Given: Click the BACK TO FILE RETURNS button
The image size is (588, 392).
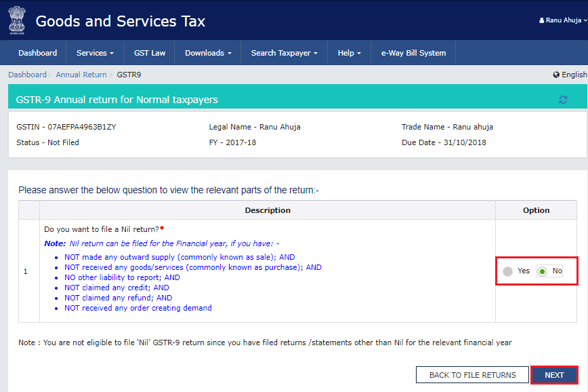Looking at the screenshot, I should (473, 375).
